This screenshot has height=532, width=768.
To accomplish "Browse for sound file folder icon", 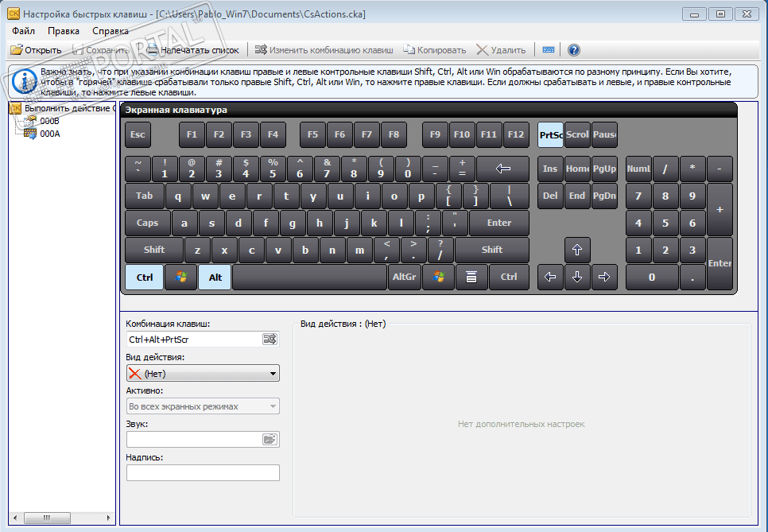I will click(x=270, y=439).
